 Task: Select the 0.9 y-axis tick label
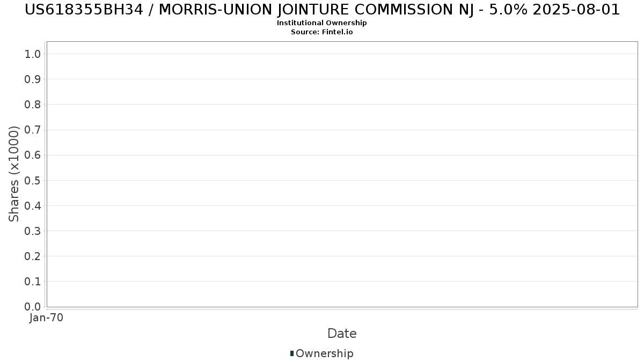(x=32, y=79)
